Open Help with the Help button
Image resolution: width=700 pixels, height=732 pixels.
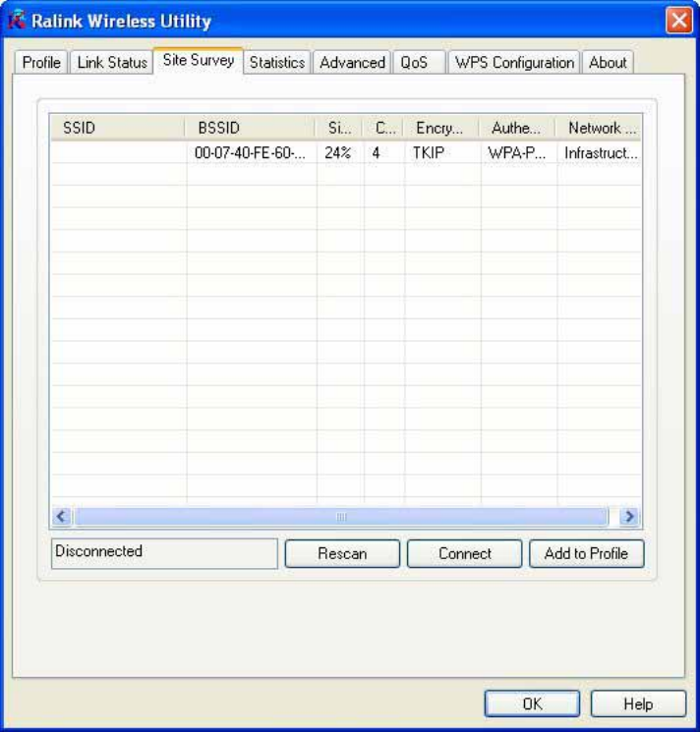coord(638,704)
